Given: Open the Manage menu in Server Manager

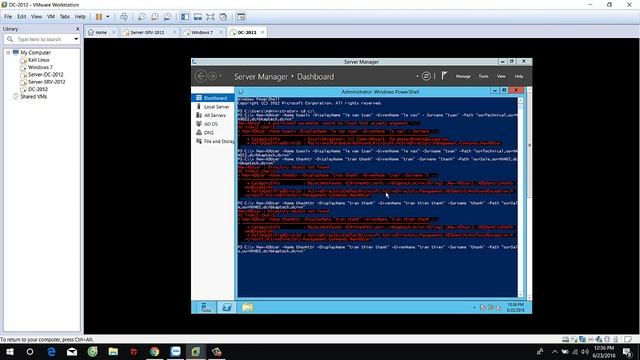Looking at the screenshot, I should [463, 76].
